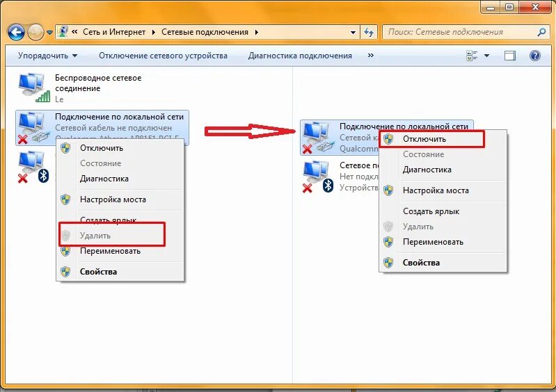Choose 'Диагностика' in the left context menu
The height and width of the screenshot is (392, 556).
(120, 179)
